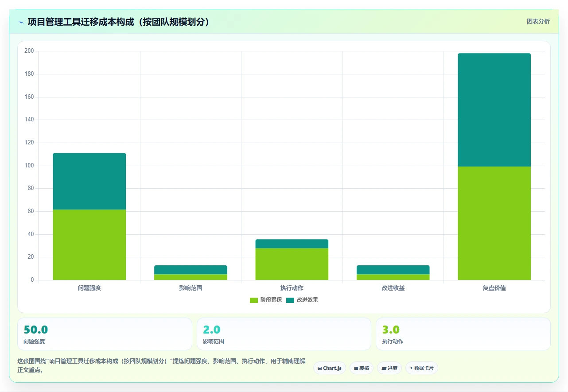
Task: Click the teal segment of 复盘价值 bar
Action: [x=494, y=110]
